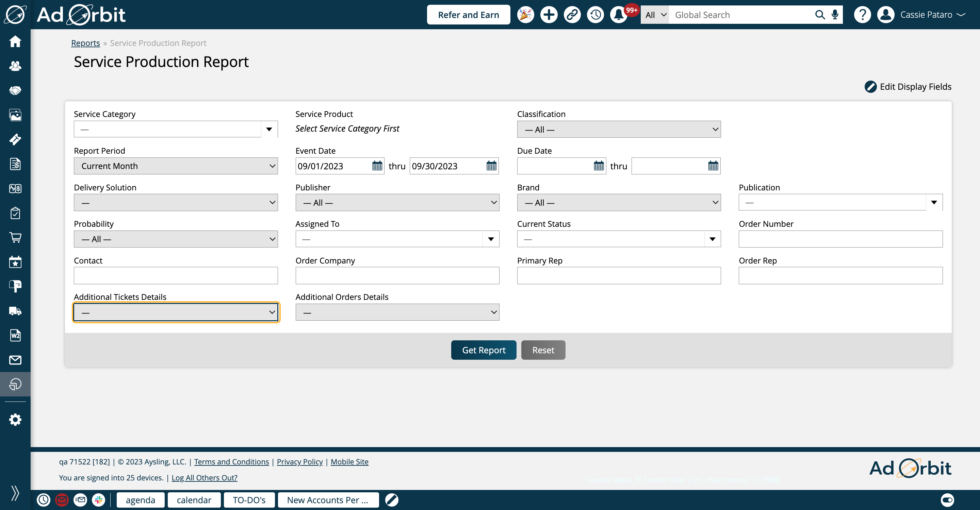Viewport: 980px width, 510px height.
Task: Open the AS dollar billing sidebar icon
Action: point(15,188)
